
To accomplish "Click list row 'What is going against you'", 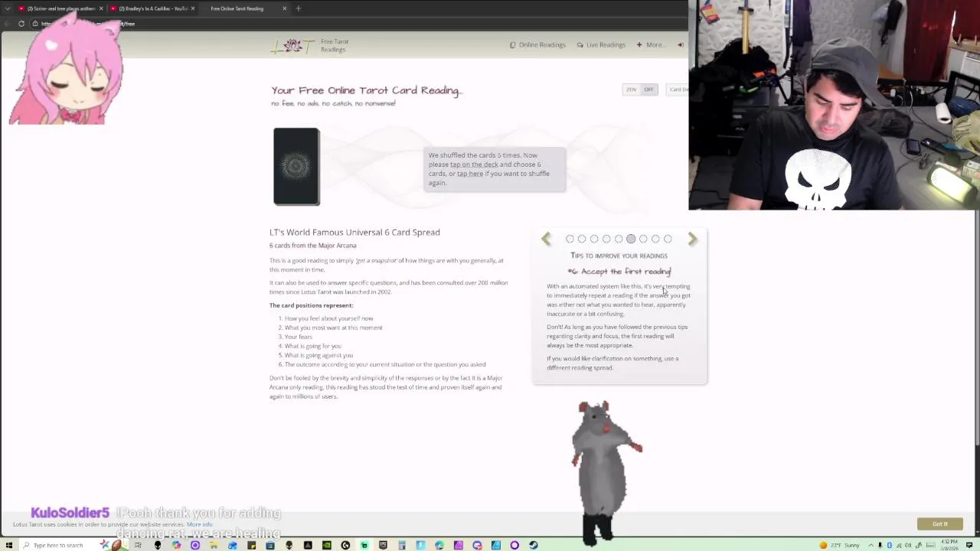I will click(318, 355).
